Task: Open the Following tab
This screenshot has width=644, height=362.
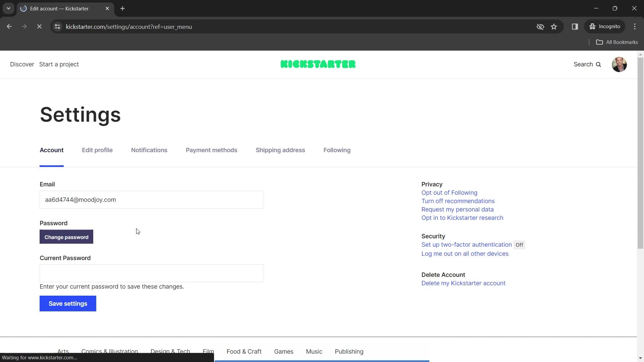Action: pyautogui.click(x=337, y=150)
